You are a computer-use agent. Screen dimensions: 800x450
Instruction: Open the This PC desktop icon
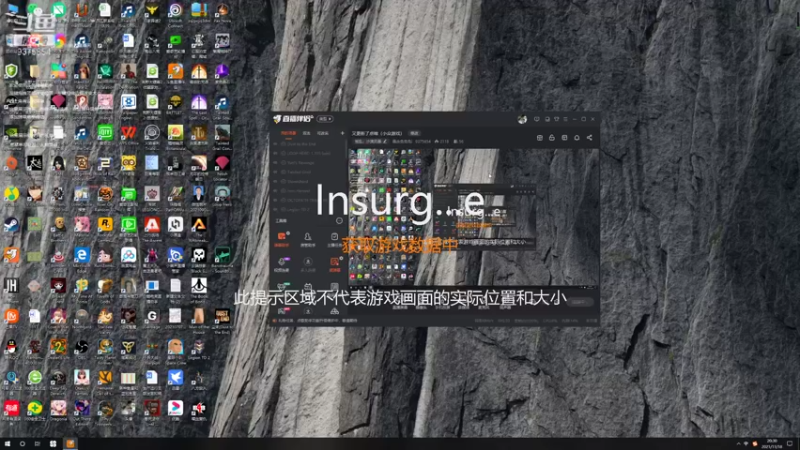click(x=11, y=9)
